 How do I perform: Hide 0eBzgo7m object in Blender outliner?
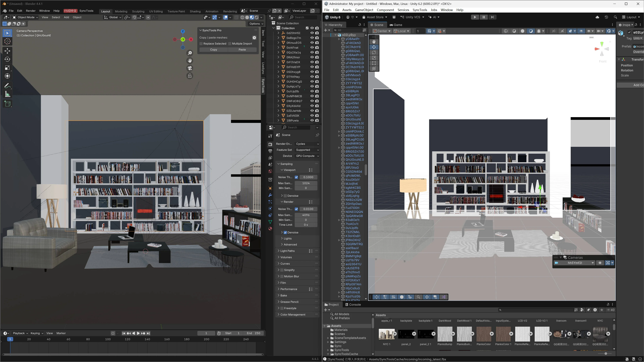point(312,38)
